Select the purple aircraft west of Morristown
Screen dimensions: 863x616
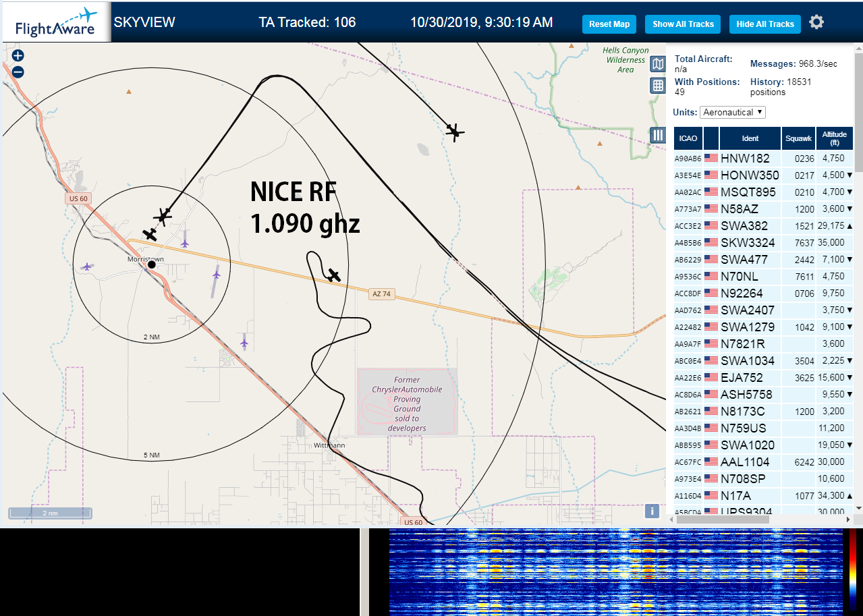(x=86, y=267)
